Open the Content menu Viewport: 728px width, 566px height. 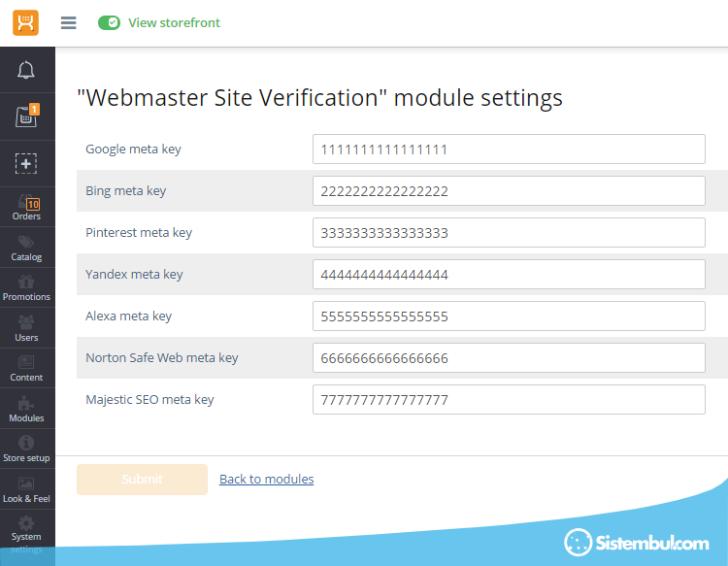tap(26, 369)
